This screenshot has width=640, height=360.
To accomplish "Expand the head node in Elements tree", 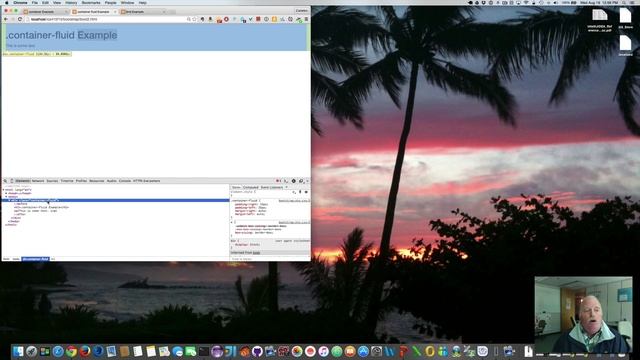I will (x=7, y=193).
